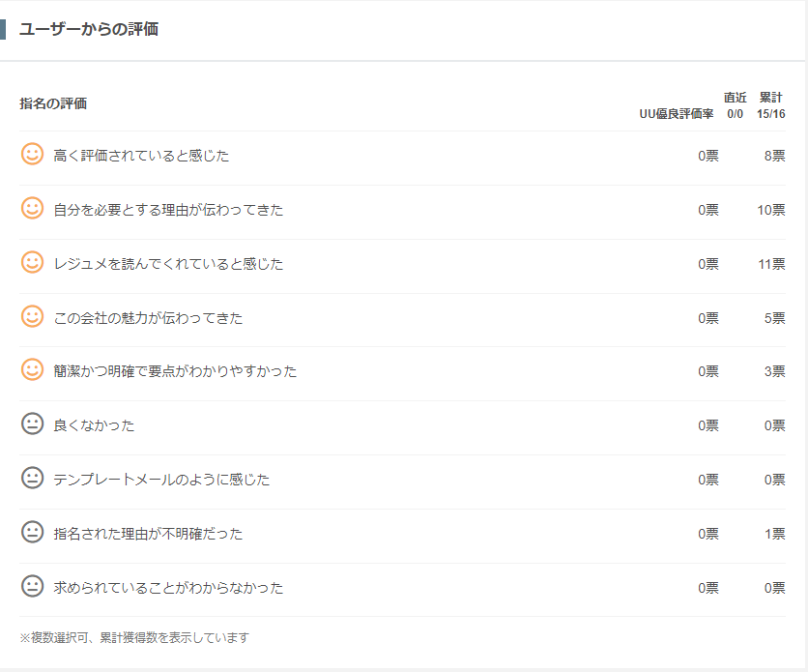Click the smiley icon beside 簡潔かつ明確で要点がわかりやすかった

click(x=32, y=369)
